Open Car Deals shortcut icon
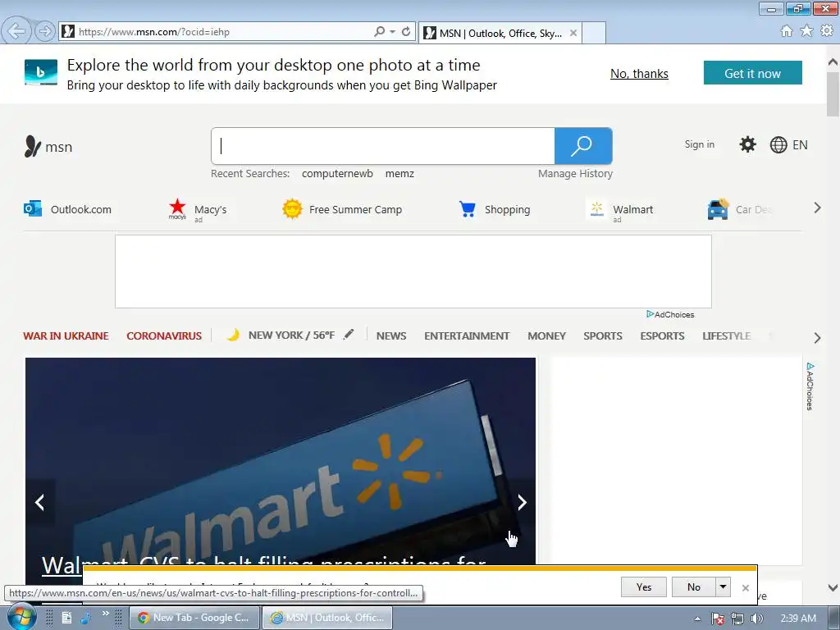The image size is (840, 630). coord(718,209)
